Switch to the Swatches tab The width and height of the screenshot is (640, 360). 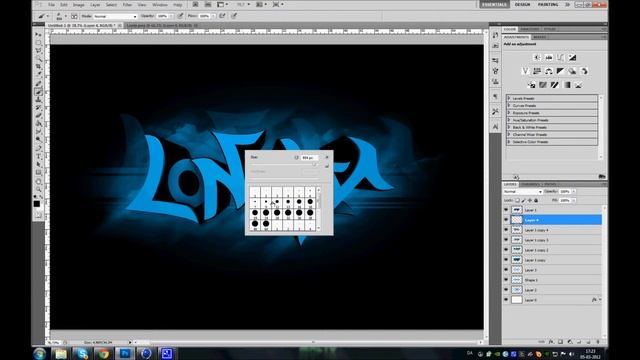(x=530, y=29)
